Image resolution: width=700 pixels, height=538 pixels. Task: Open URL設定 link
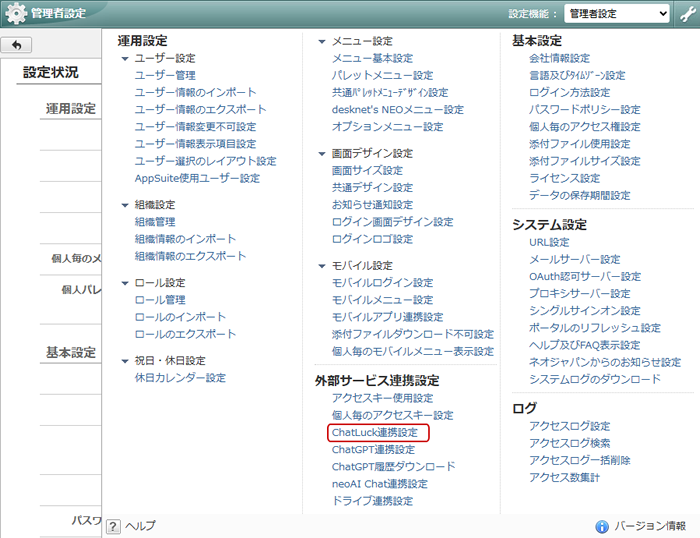tap(549, 242)
